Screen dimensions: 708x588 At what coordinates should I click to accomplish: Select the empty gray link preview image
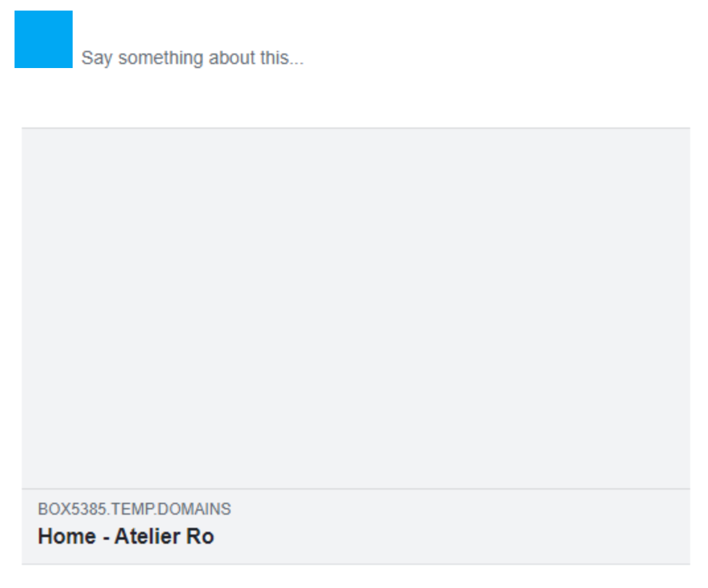tap(355, 308)
